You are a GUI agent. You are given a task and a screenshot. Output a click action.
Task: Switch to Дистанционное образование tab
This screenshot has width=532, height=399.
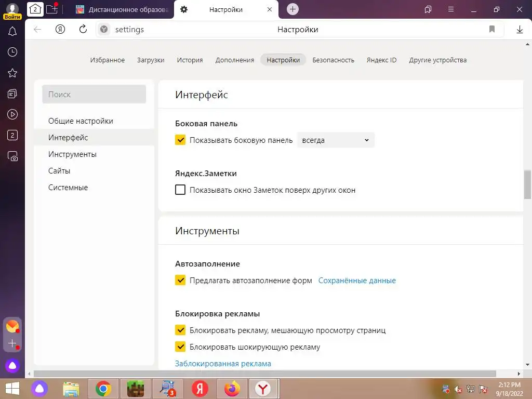[x=122, y=9]
